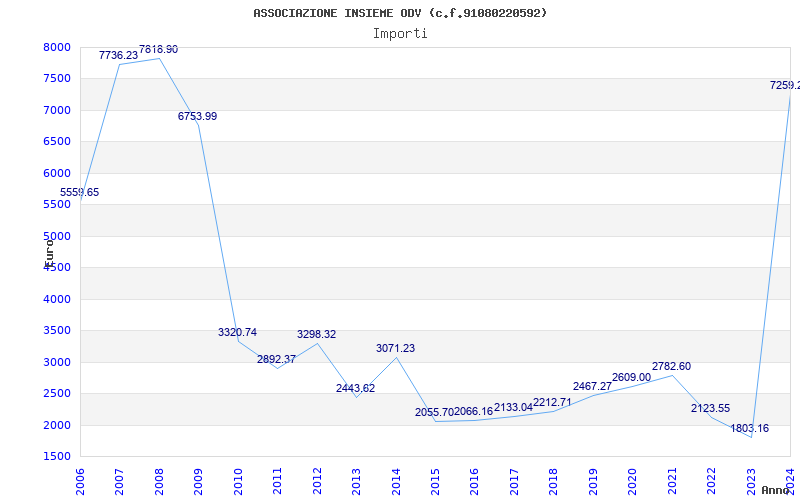Click the 6500 y-axis tick label
Image resolution: width=800 pixels, height=500 pixels.
pyautogui.click(x=57, y=141)
